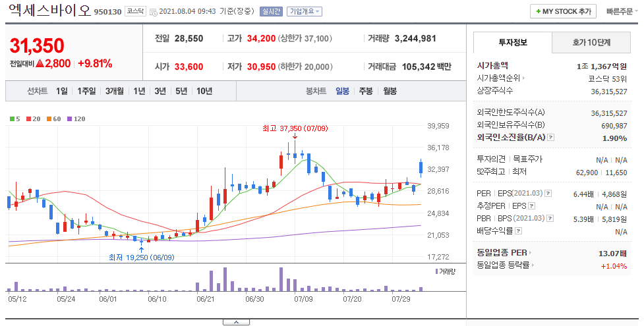Select the 3개월 line chart period
644x326 pixels.
(x=114, y=91)
